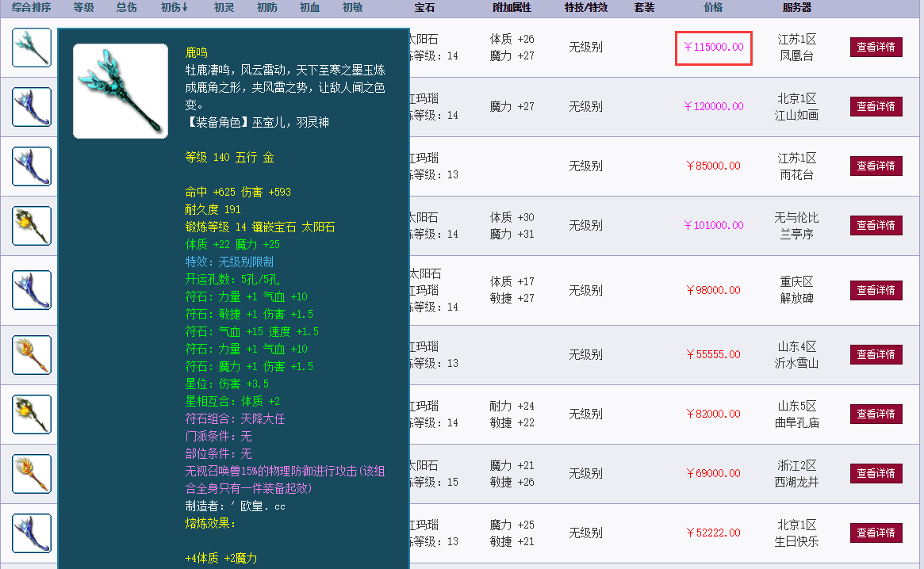The image size is (924, 569).
Task: Click the 鹿鸣 weapon image in the detail popup
Action: (x=120, y=91)
